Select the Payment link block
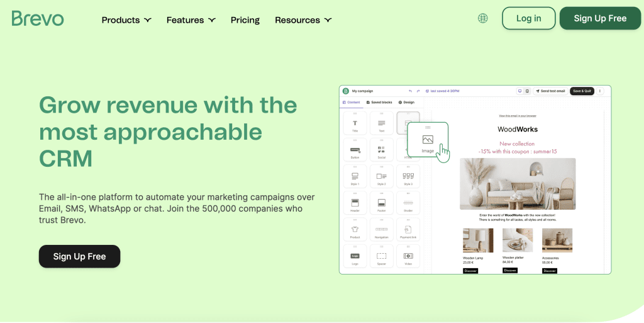Viewport: 644px width, 323px height. point(408,230)
